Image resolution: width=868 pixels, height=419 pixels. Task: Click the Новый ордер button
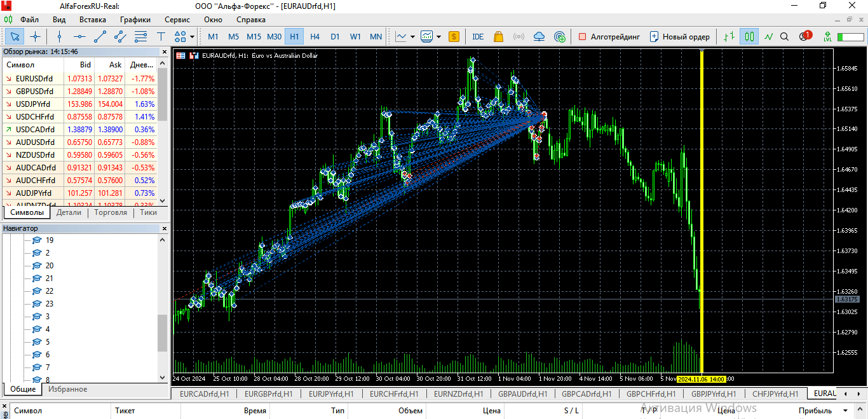[x=679, y=36]
